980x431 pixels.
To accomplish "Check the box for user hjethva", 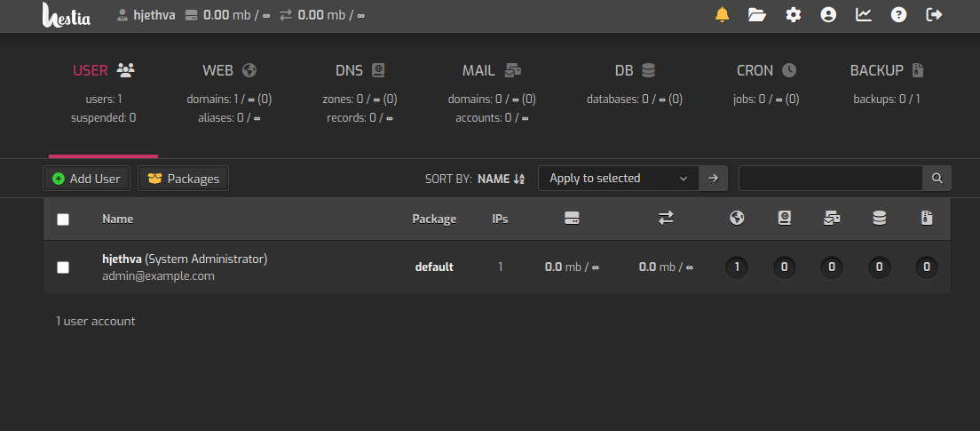I will 63,267.
